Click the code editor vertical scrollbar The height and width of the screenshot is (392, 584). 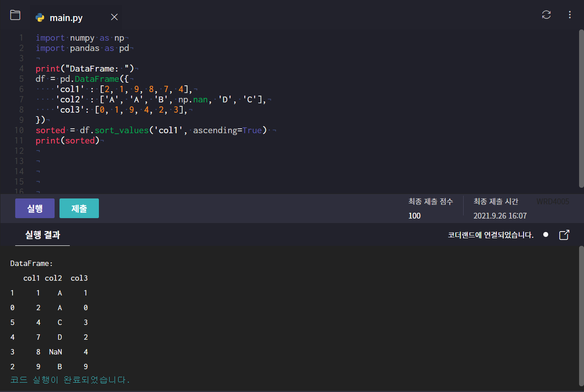tap(581, 108)
